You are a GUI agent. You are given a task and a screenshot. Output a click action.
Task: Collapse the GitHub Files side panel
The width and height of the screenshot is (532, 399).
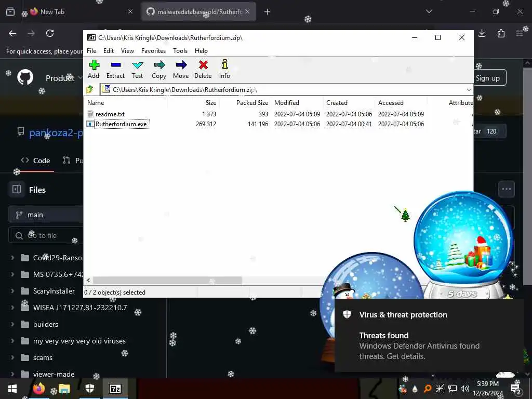[17, 189]
